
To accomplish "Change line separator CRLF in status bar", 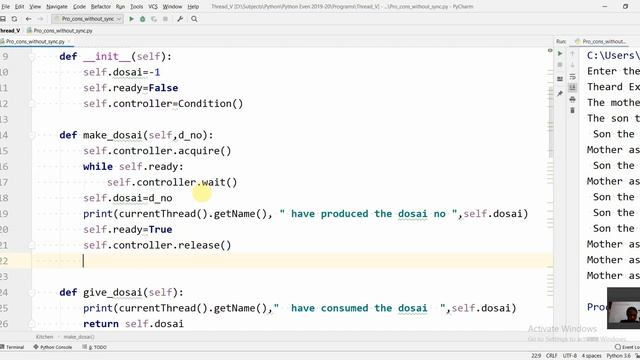I will [551, 356].
